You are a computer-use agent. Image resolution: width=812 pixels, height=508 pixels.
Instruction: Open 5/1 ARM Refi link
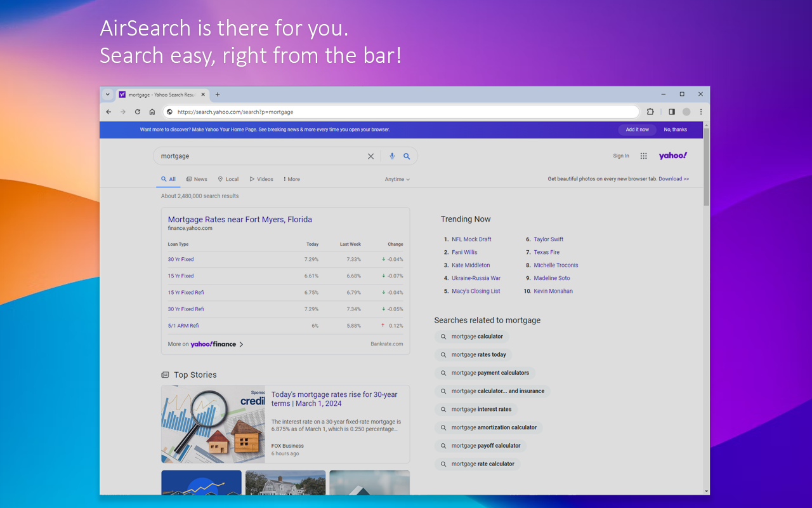click(183, 326)
